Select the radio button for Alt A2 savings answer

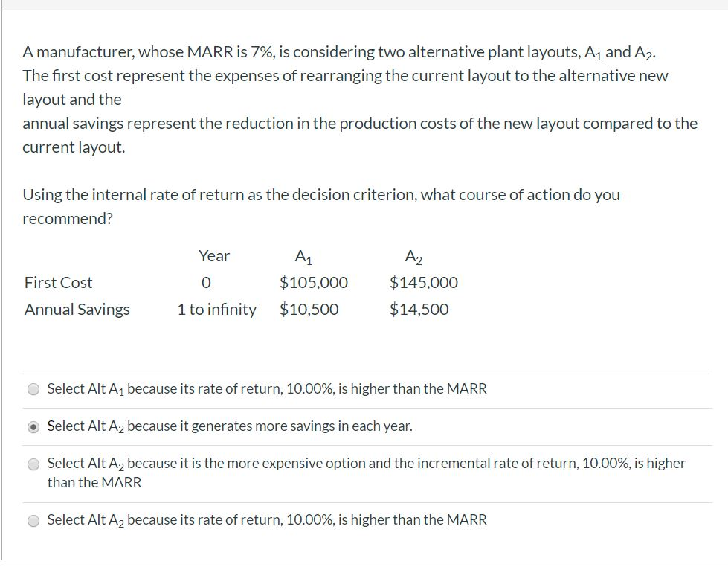32,426
